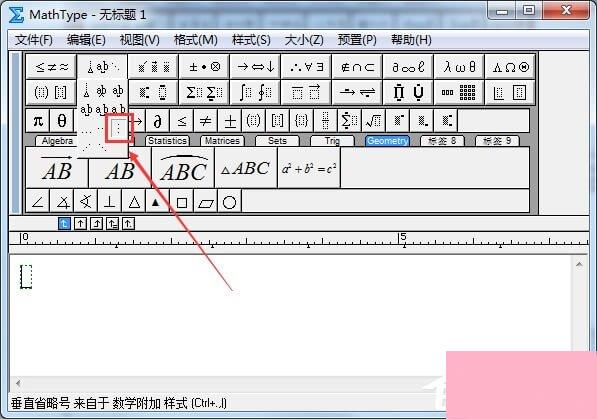
Task: Open the 大小(Z) menu
Action: 304,40
